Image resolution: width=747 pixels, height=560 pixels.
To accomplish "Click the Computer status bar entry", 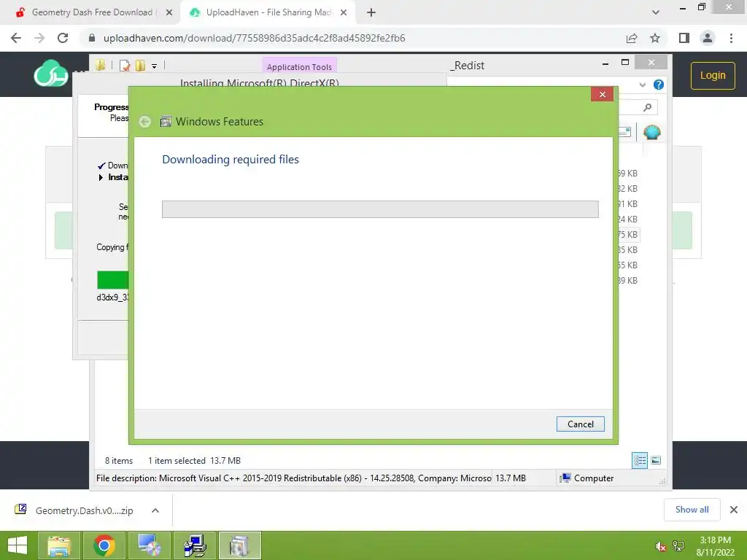I will 587,478.
